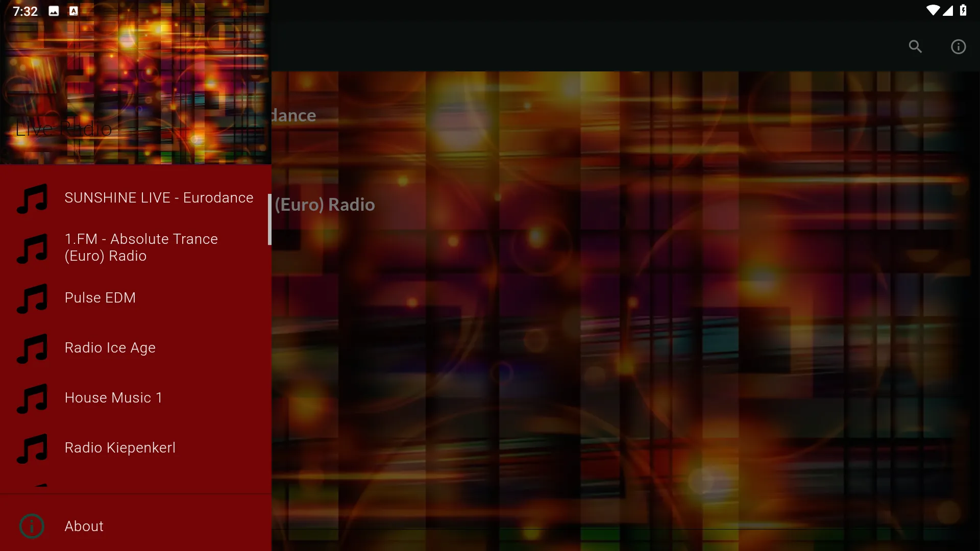
Task: Select SUNSHINE LIVE - Eurodance station
Action: click(135, 198)
